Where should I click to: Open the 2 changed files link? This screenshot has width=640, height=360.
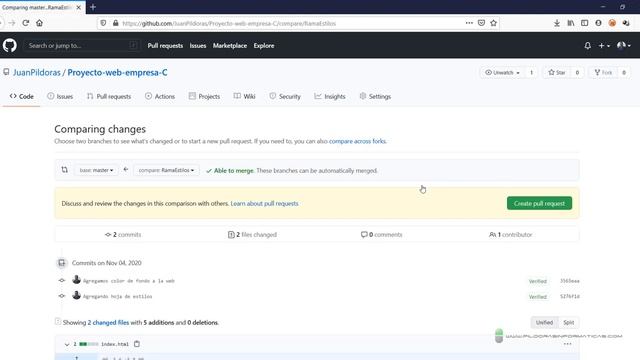(x=108, y=322)
